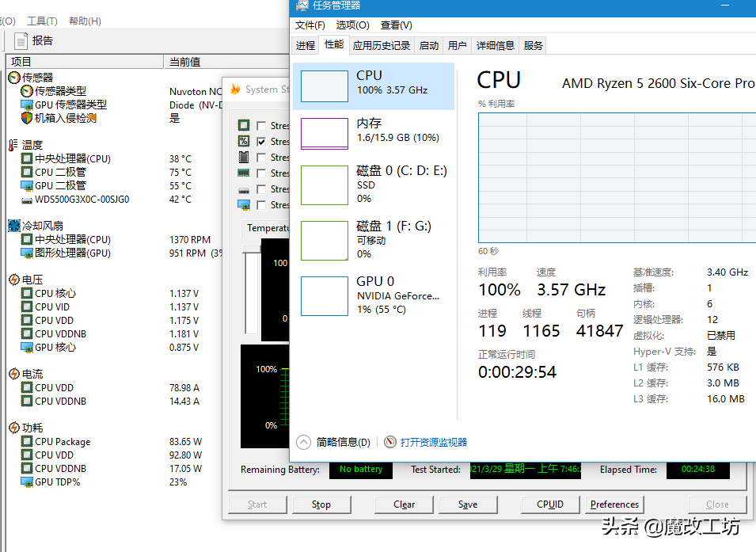756x552 pixels.
Task: Click the cache chip icon beside the third Stress checkbox
Action: 244,157
